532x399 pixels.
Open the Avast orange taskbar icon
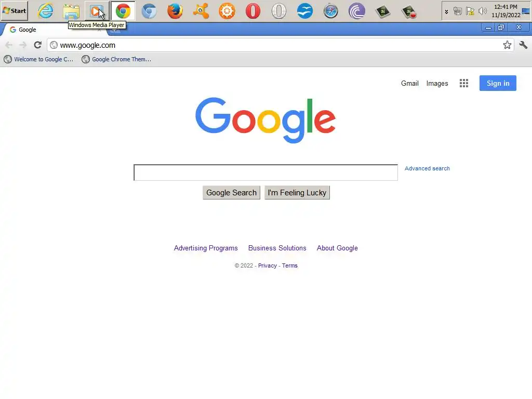tap(201, 11)
